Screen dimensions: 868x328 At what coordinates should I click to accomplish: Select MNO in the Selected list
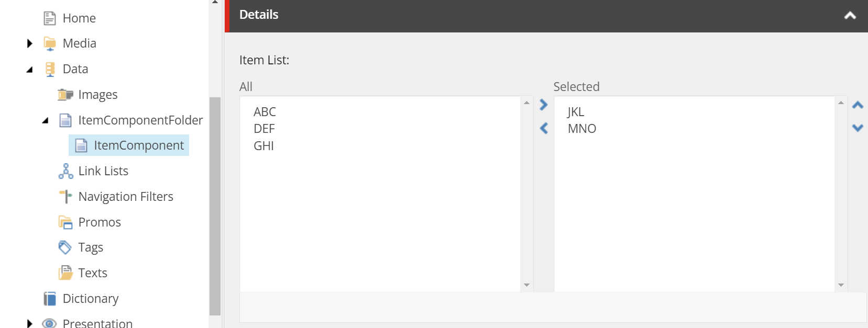pyautogui.click(x=582, y=129)
